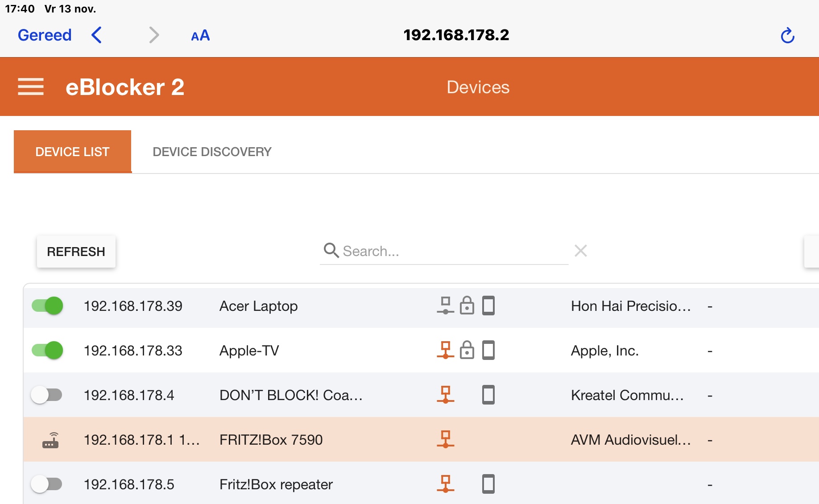The width and height of the screenshot is (819, 504).
Task: Disable eBlocker for Acer Laptop
Action: point(47,306)
